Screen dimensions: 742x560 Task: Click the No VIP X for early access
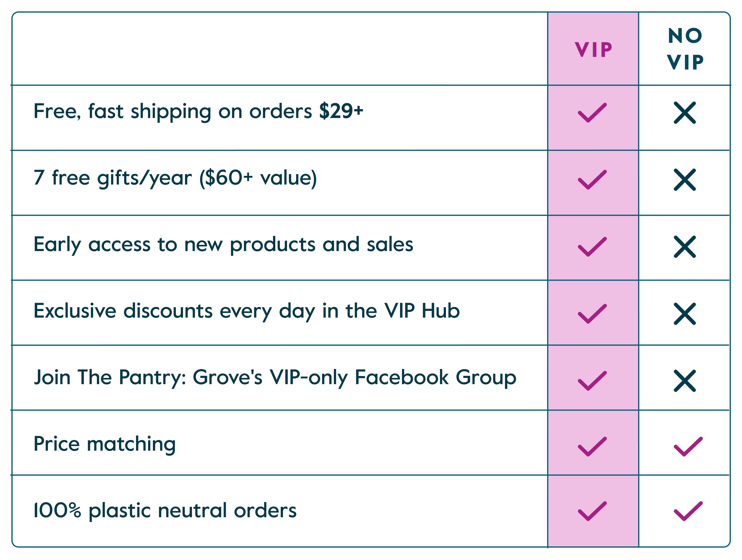point(685,247)
